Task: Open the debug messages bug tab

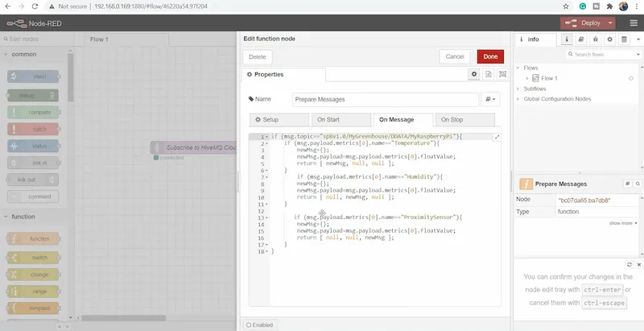Action: click(x=594, y=39)
